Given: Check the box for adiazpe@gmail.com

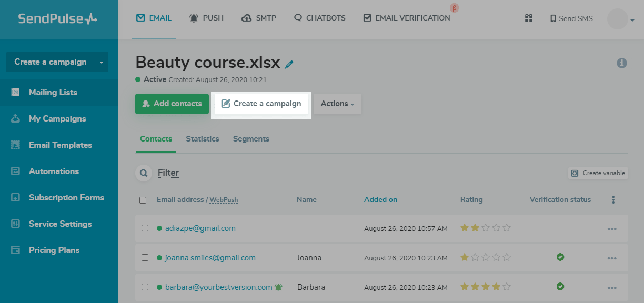Looking at the screenshot, I should coord(145,228).
